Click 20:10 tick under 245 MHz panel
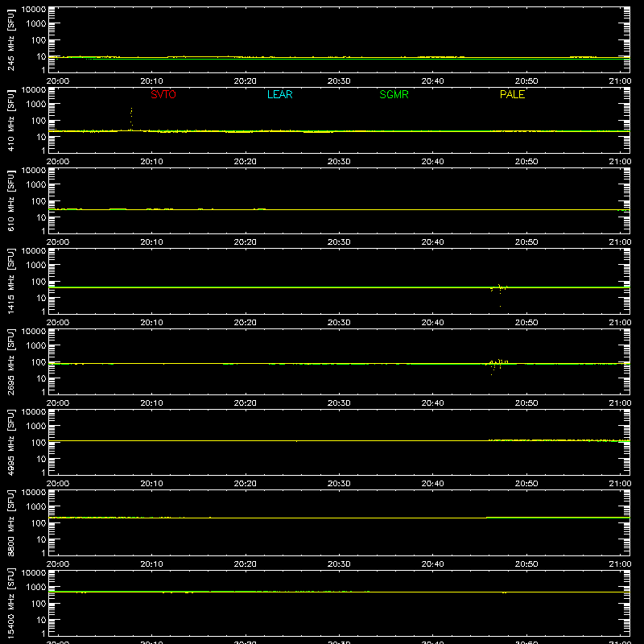The height and width of the screenshot is (644, 644). tap(151, 81)
